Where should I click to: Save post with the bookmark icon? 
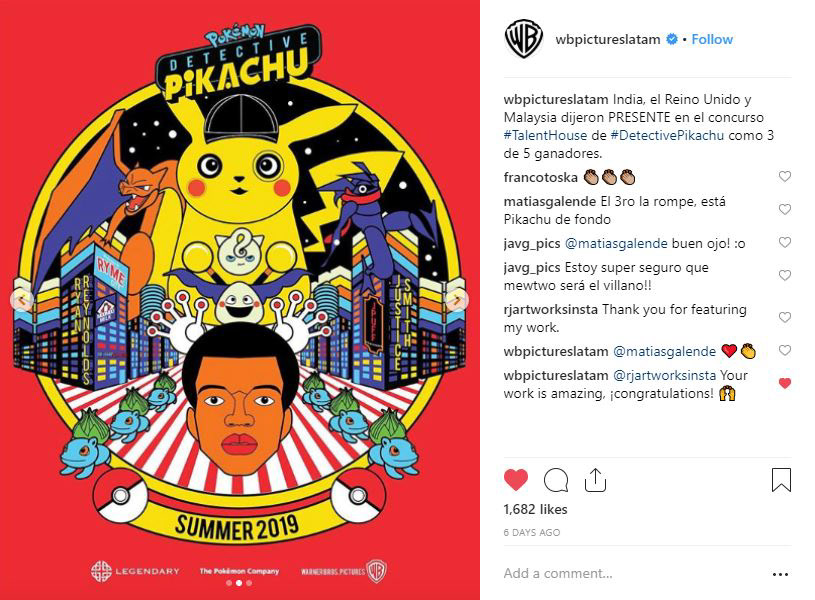click(781, 479)
